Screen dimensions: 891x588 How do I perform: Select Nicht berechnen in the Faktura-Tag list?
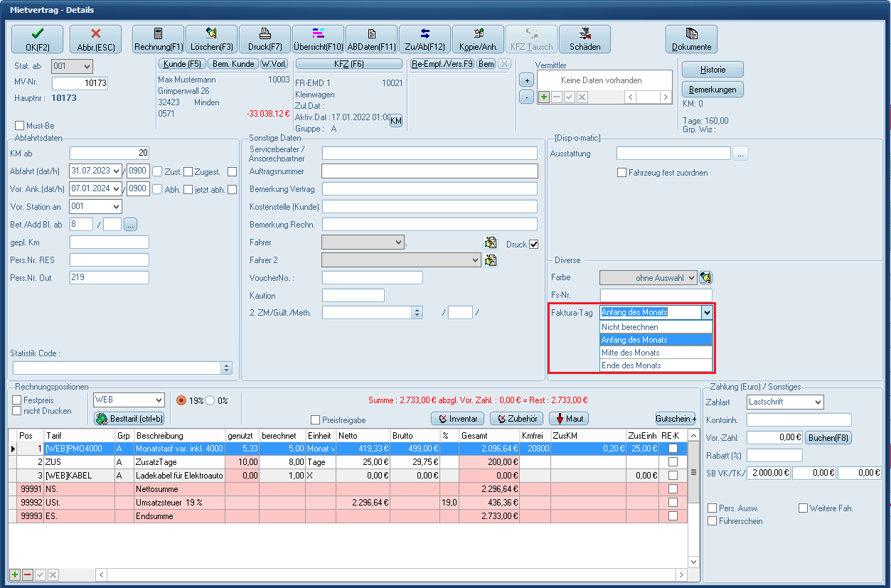tap(655, 327)
